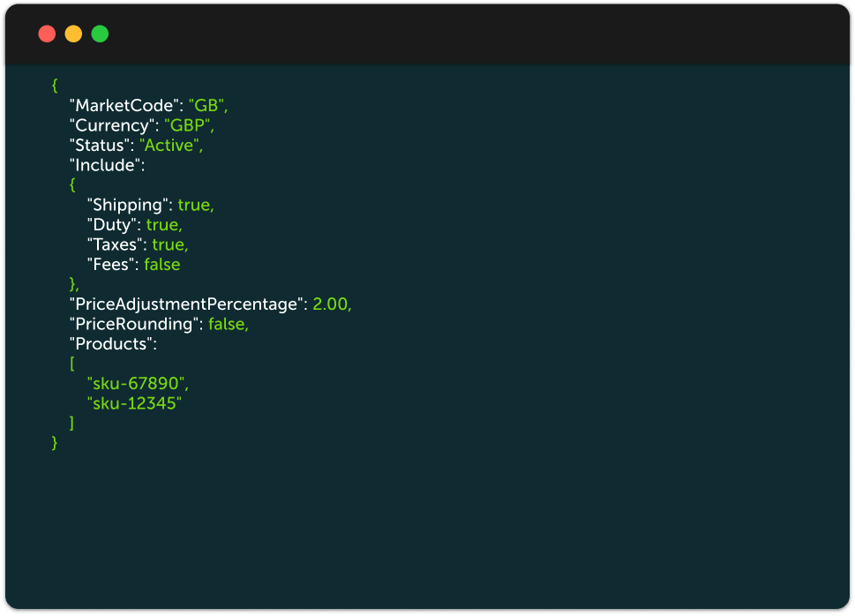Click the yellow minimize dot
The height and width of the screenshot is (616, 855).
(73, 34)
